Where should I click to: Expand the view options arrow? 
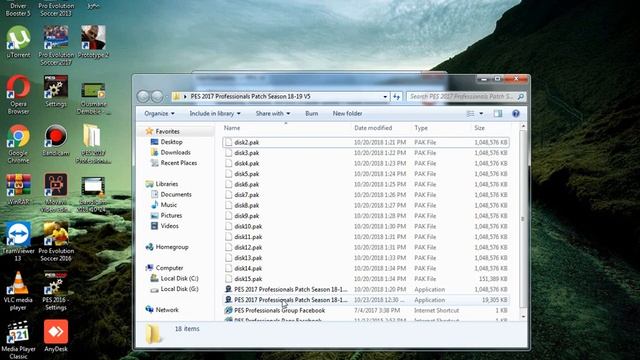point(481,113)
